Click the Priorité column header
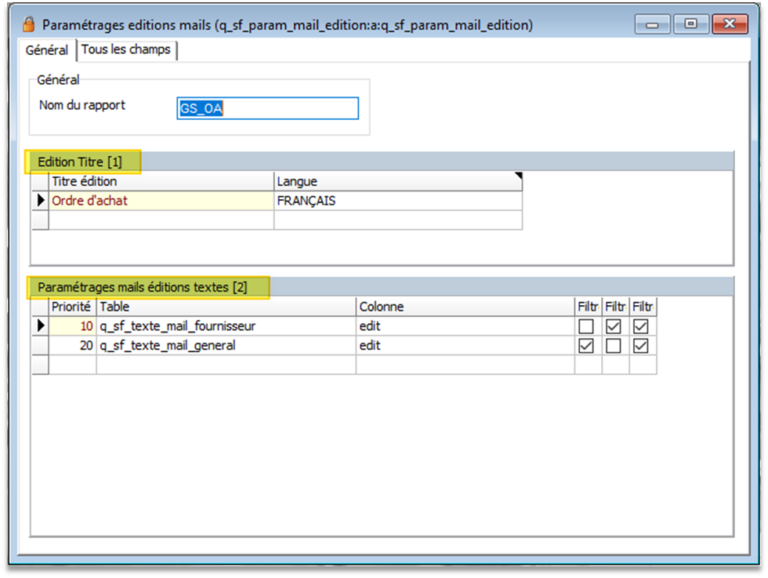 pos(71,307)
